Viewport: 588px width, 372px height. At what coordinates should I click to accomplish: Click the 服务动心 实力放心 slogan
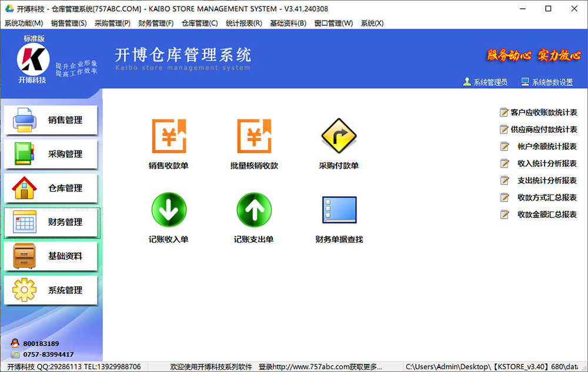(534, 55)
